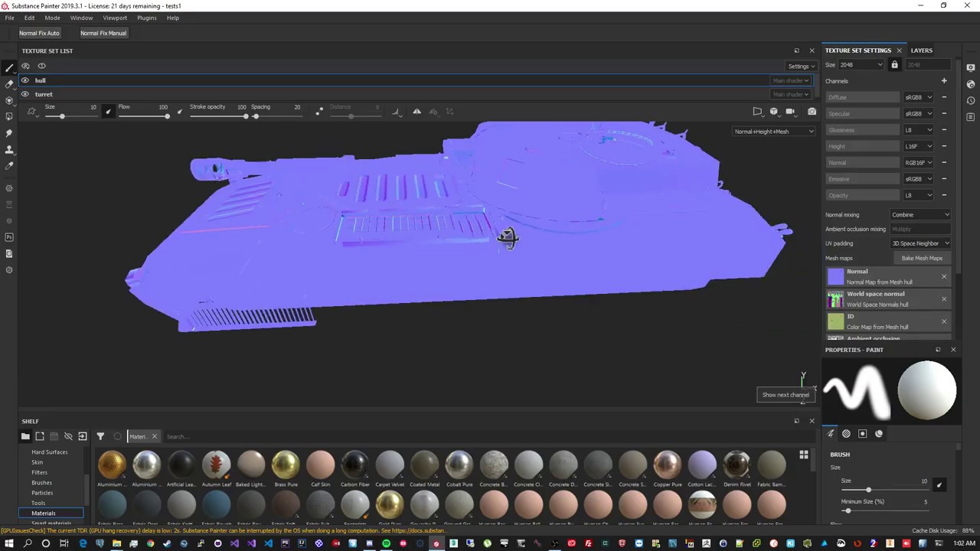The width and height of the screenshot is (980, 551).
Task: Remove the Normal mesh map with X
Action: click(944, 276)
